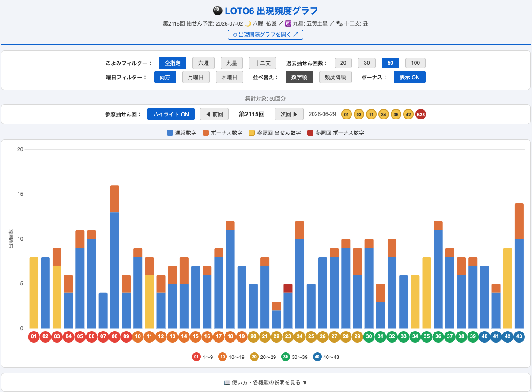Image resolution: width=532 pixels, height=392 pixels.
Task: Open the 出現間隔グラフを開く link
Action: tap(265, 35)
